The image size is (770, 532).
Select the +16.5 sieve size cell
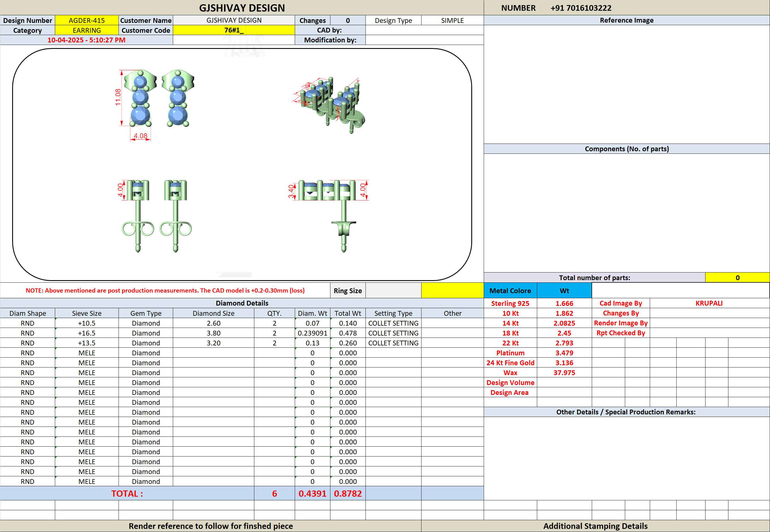87,333
